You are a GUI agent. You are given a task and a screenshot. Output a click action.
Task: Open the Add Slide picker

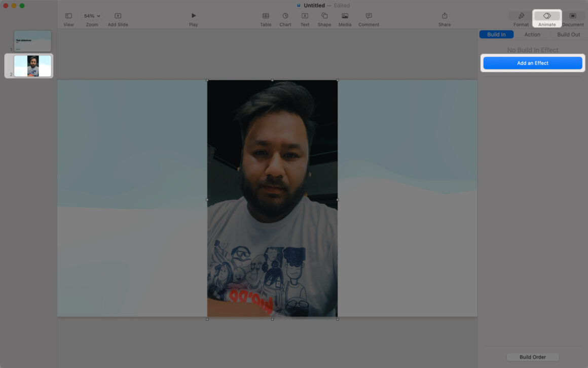pyautogui.click(x=117, y=19)
